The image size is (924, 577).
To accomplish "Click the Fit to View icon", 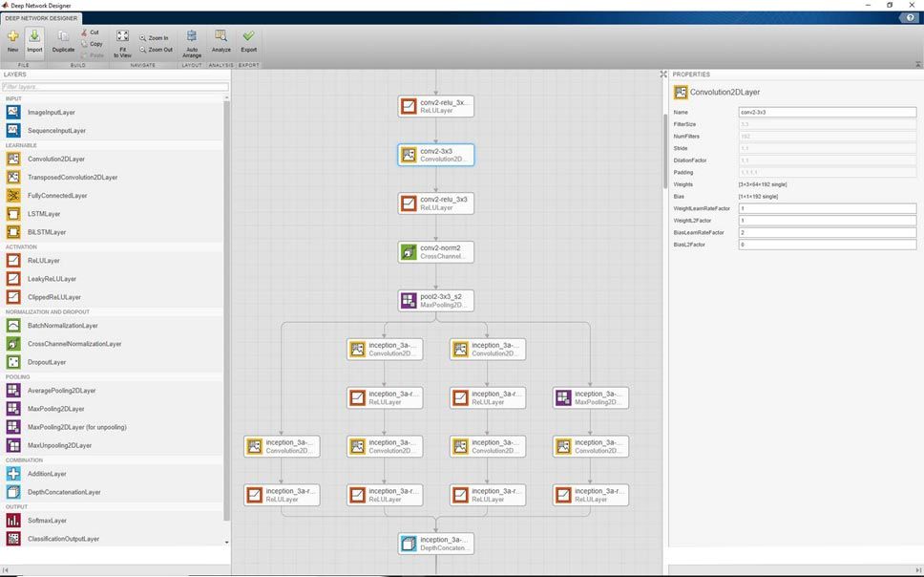I will (122, 41).
